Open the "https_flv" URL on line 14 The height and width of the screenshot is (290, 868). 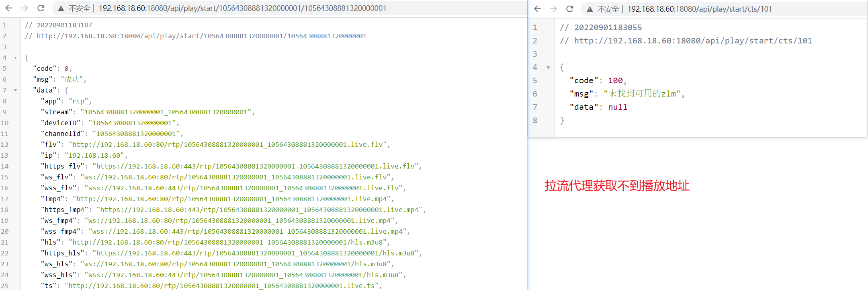(x=256, y=166)
